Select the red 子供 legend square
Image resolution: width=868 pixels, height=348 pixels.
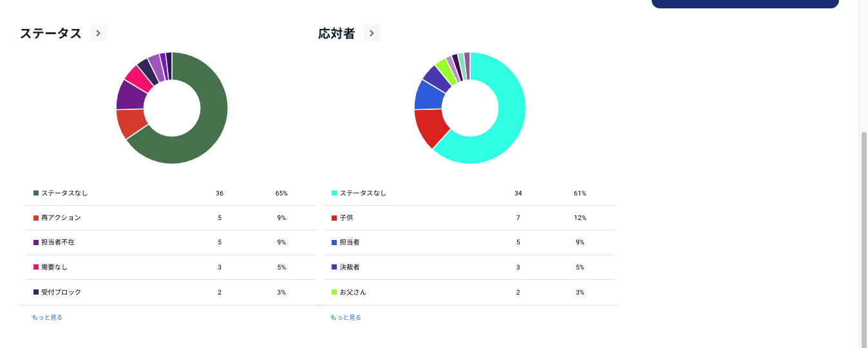tap(334, 218)
